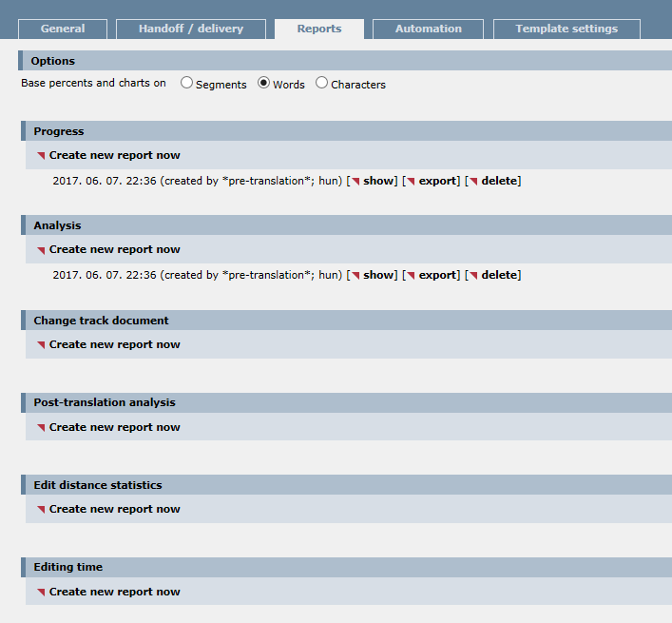Create new Progress report now
Image resolution: width=672 pixels, height=623 pixels.
(114, 155)
